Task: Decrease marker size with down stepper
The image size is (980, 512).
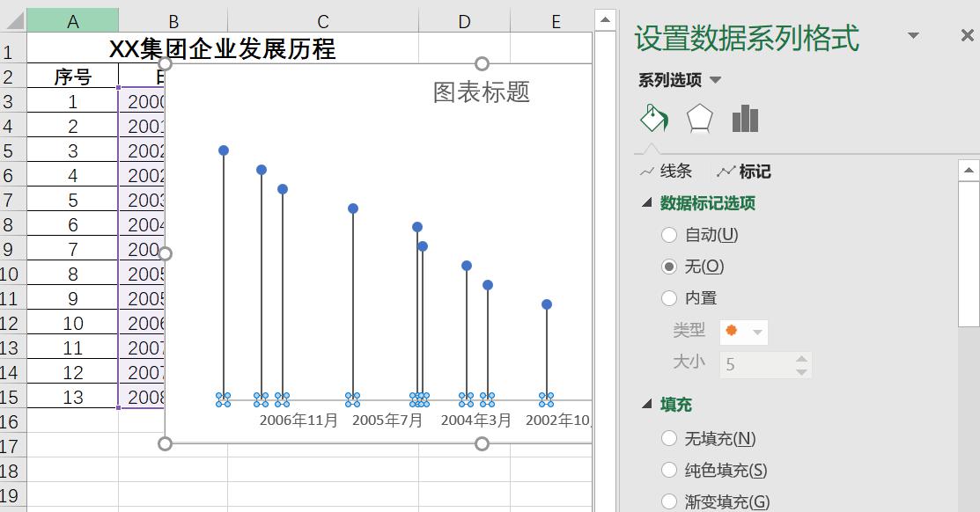Action: 802,371
